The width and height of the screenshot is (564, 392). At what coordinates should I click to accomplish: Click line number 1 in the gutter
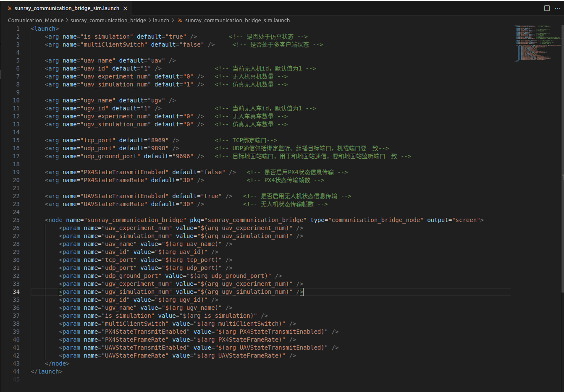tap(18, 29)
